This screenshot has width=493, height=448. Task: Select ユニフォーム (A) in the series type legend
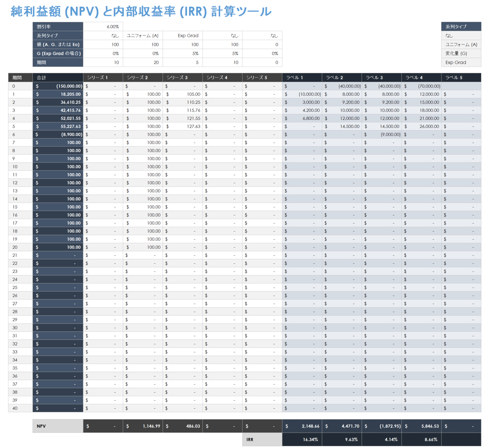pyautogui.click(x=461, y=44)
